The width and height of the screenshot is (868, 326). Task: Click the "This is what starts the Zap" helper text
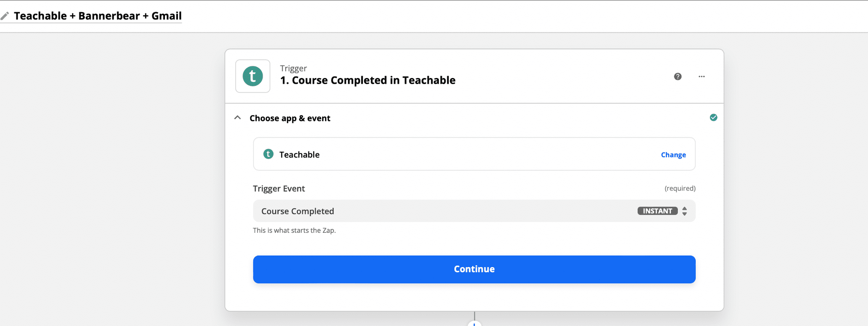294,231
